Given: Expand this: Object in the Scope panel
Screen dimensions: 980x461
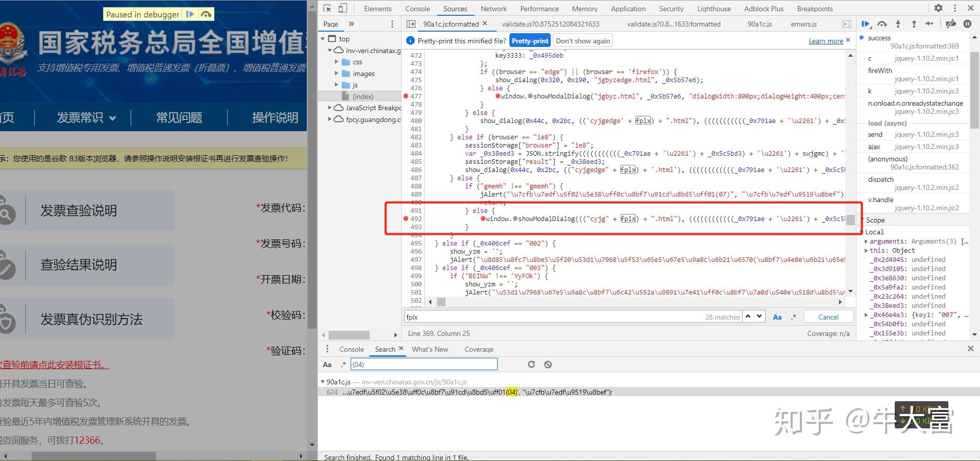Looking at the screenshot, I should tap(866, 250).
